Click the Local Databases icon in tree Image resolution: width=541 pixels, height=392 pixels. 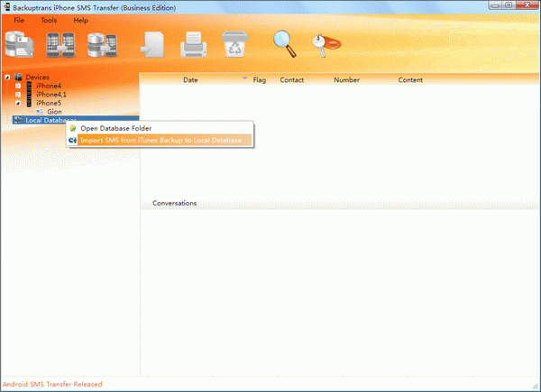(x=18, y=120)
